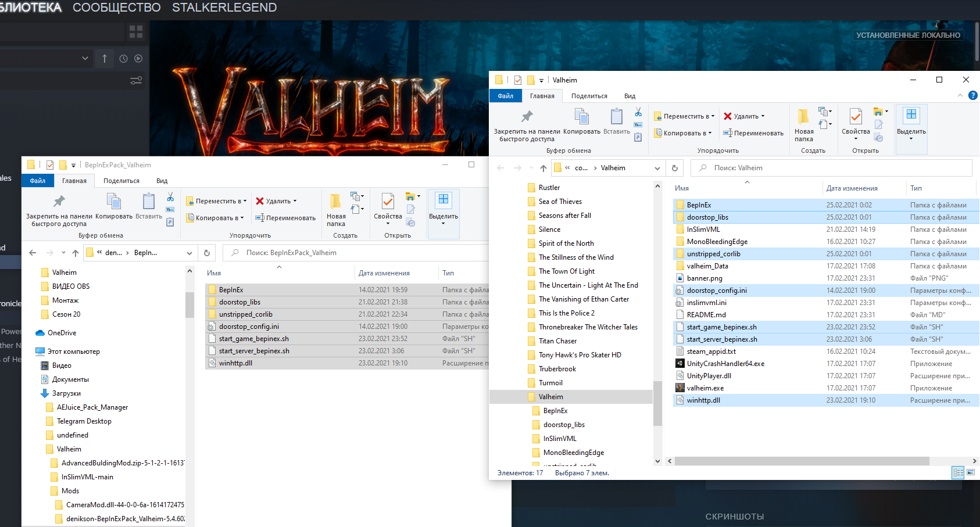Open Steam sidebar filter sliders icon
This screenshot has height=527, width=980.
pyautogui.click(x=136, y=81)
